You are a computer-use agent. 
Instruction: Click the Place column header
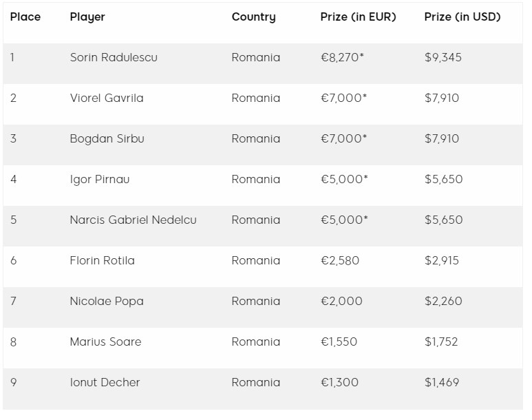(x=25, y=17)
